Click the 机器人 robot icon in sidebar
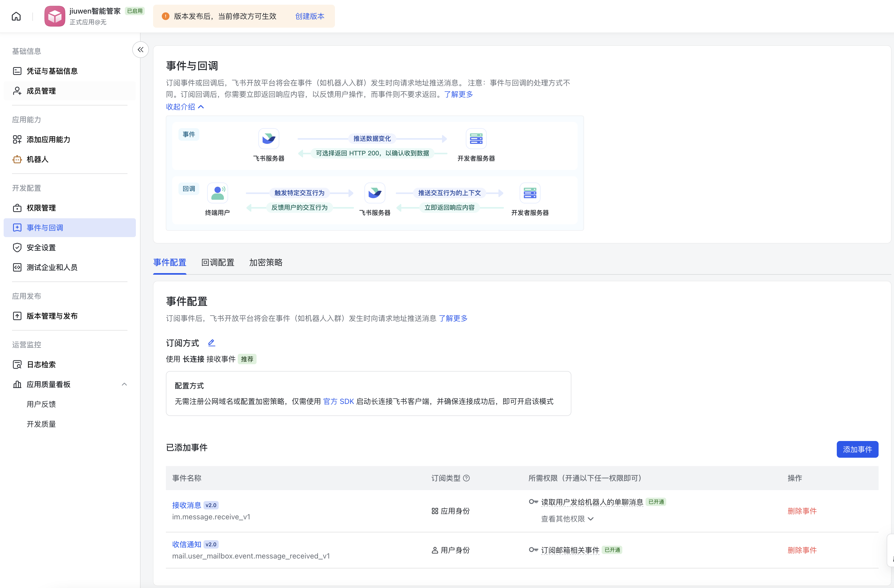The height and width of the screenshot is (588, 894). point(17,159)
